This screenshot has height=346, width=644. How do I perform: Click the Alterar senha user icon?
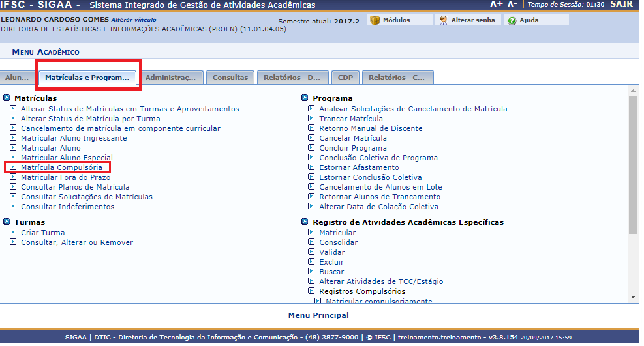[443, 20]
